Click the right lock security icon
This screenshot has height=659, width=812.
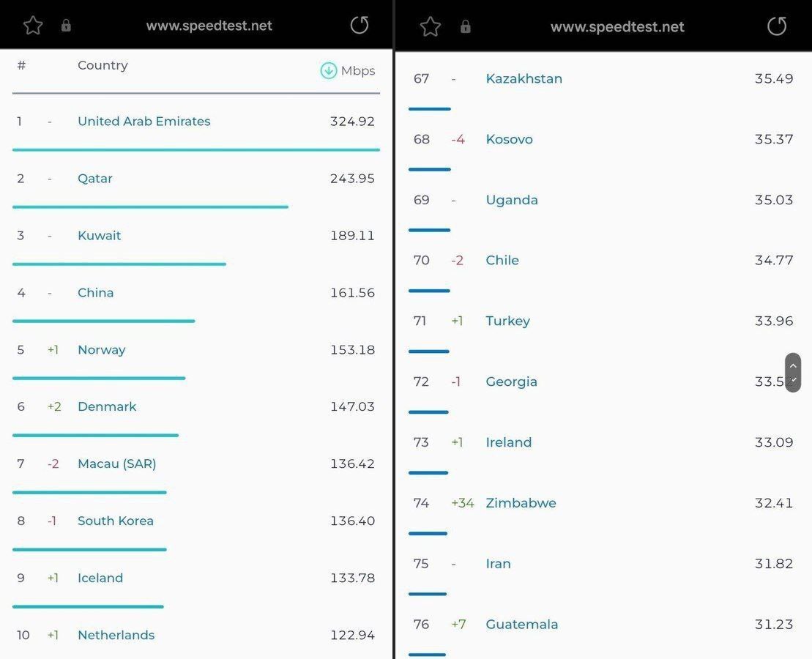pos(465,27)
